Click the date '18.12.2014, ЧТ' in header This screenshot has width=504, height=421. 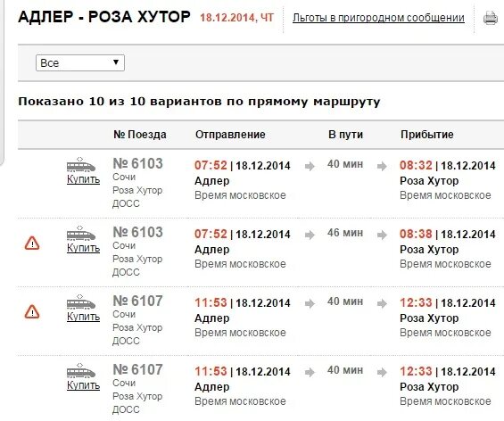pos(237,18)
